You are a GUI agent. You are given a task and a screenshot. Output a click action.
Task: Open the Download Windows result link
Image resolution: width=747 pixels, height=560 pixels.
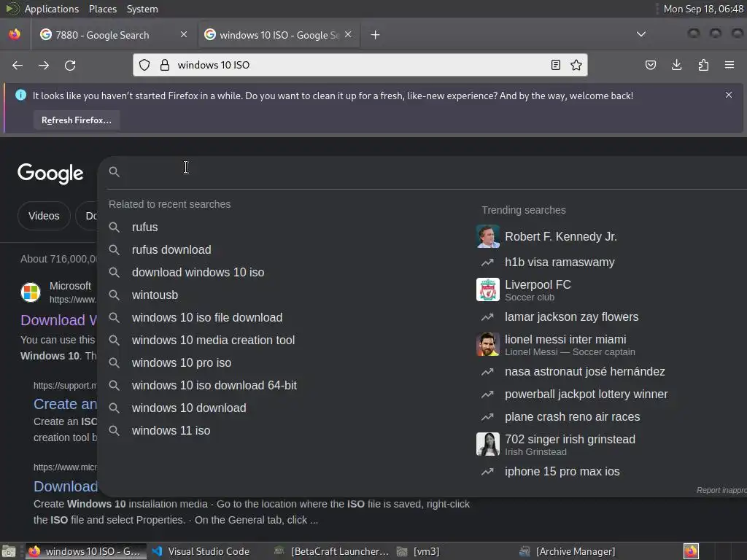click(59, 320)
